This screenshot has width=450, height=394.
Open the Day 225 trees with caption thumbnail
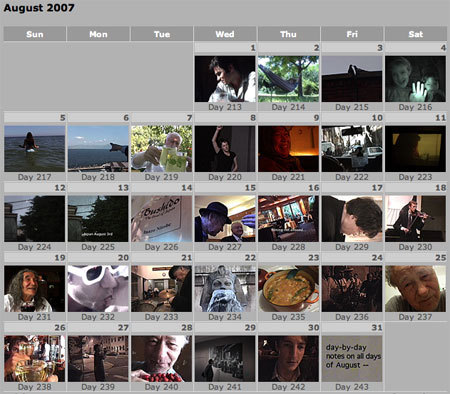[98, 219]
